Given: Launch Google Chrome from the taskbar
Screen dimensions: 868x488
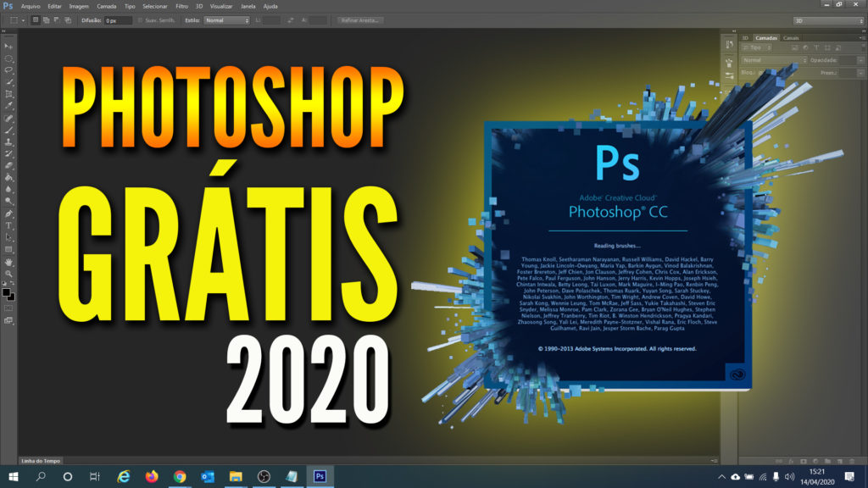Looking at the screenshot, I should tap(180, 476).
